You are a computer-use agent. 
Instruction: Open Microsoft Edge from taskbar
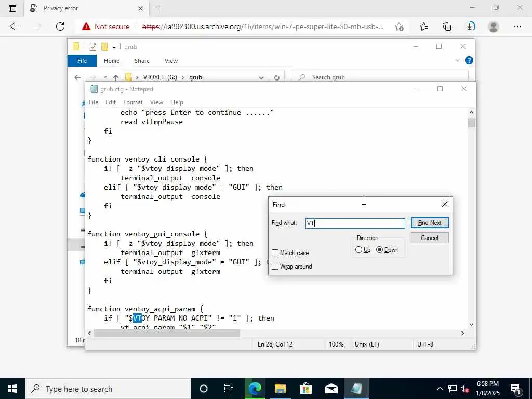(255, 389)
